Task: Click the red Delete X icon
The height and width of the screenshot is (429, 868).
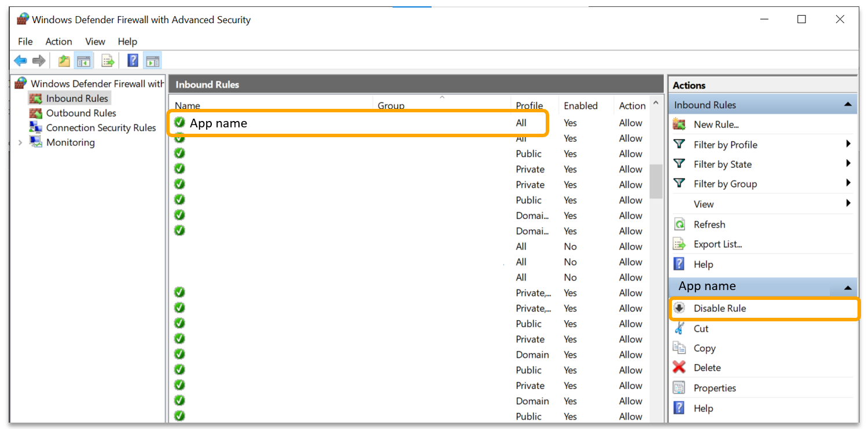Action: [x=679, y=368]
